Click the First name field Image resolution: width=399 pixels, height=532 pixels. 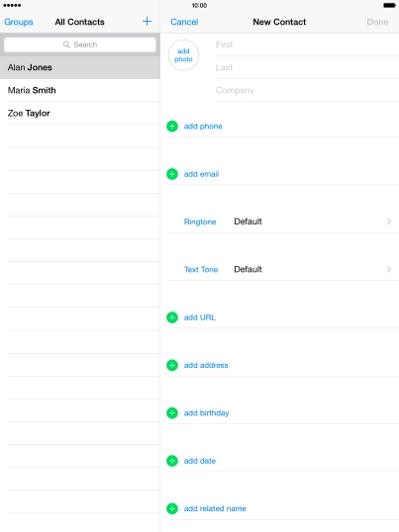[x=307, y=44]
